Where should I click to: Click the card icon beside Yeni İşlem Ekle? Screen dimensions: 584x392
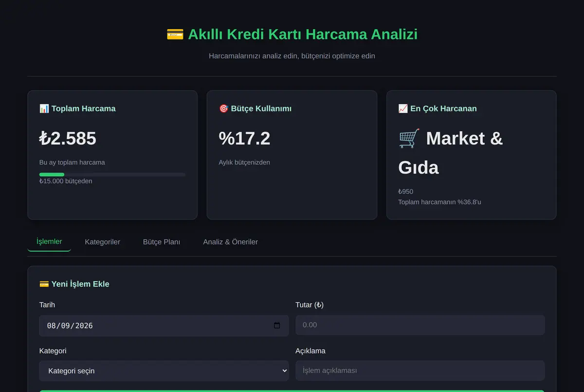coord(44,284)
